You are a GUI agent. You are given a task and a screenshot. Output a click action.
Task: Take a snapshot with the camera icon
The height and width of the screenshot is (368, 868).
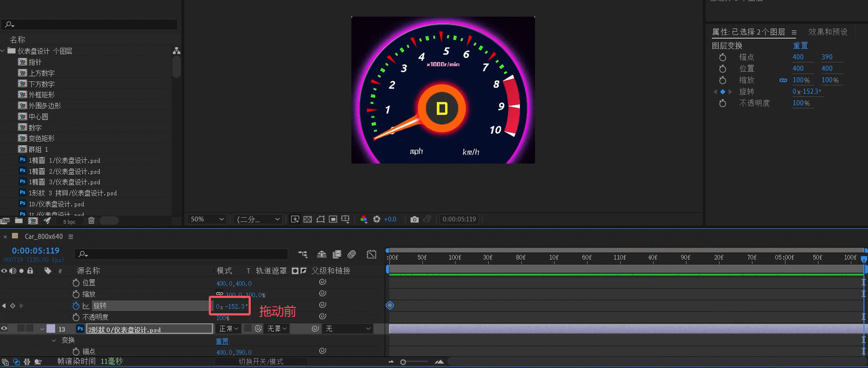pos(414,219)
